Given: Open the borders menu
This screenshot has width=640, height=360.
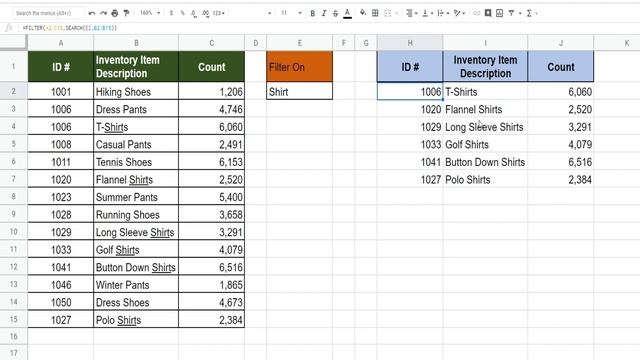Looking at the screenshot, I should [x=375, y=13].
